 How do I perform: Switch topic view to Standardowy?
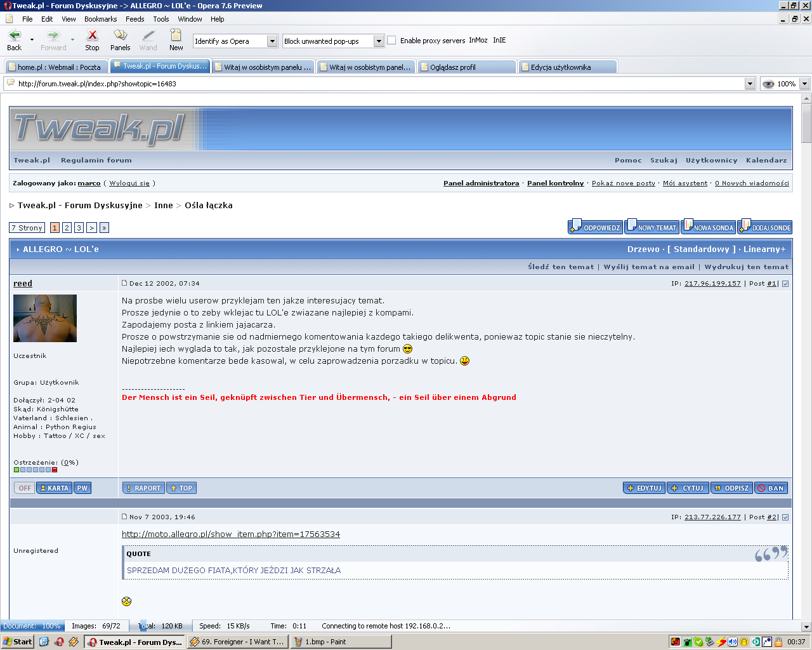click(x=702, y=249)
